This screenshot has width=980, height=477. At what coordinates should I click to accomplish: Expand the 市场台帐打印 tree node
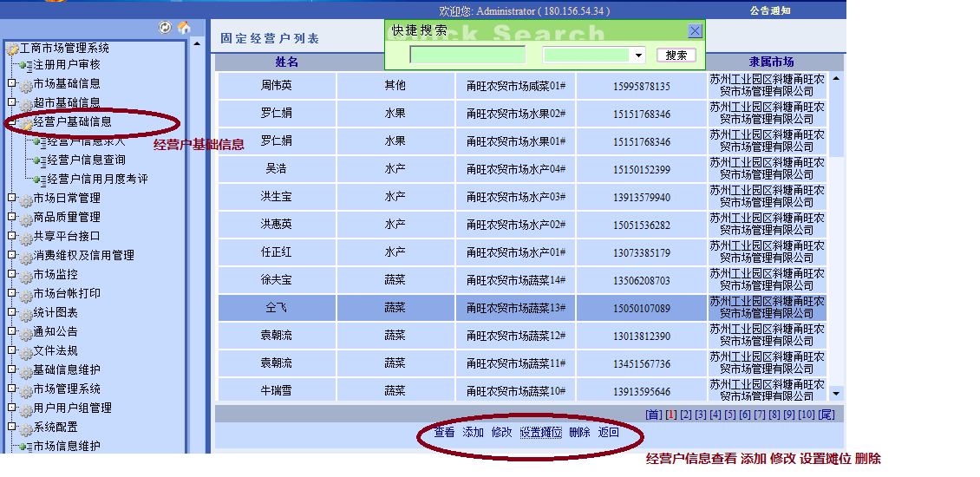tap(11, 293)
